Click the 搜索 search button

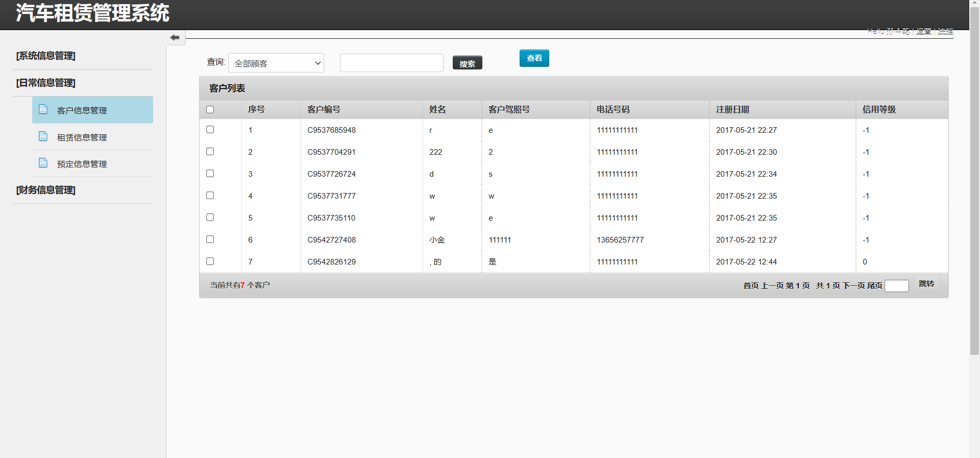point(467,63)
